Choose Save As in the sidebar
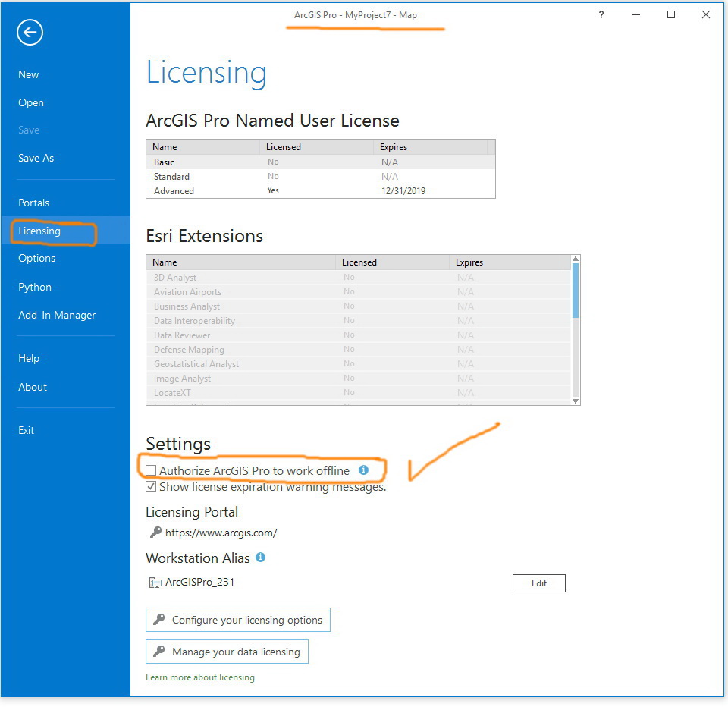Image resolution: width=728 pixels, height=707 pixels. pyautogui.click(x=36, y=158)
